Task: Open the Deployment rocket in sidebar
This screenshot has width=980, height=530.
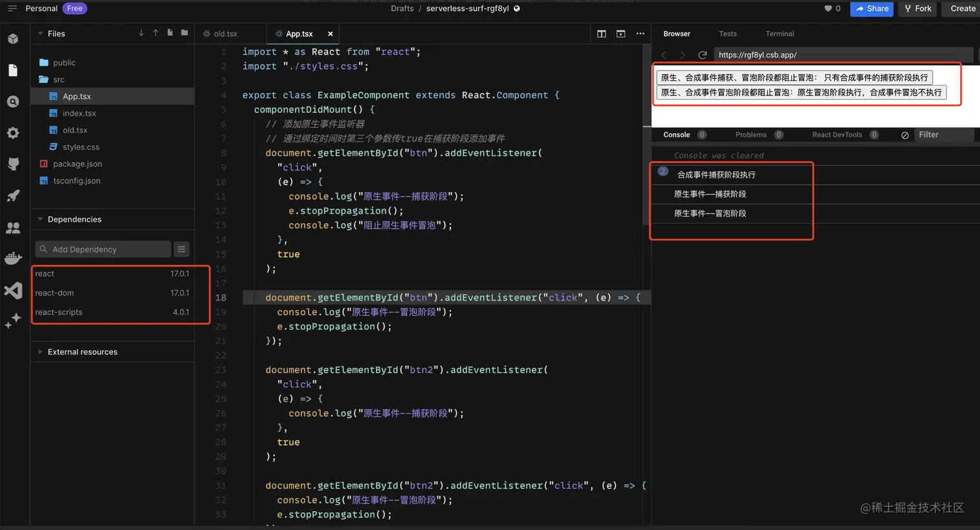Action: (13, 196)
